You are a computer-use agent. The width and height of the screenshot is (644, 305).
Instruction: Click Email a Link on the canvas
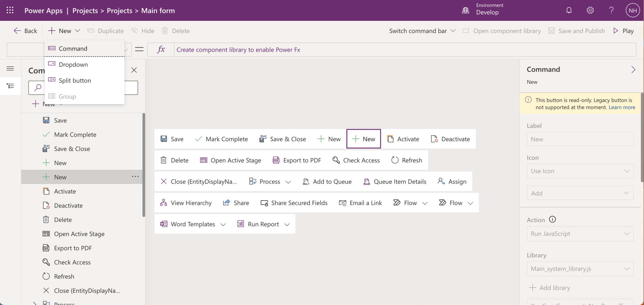[360, 203]
